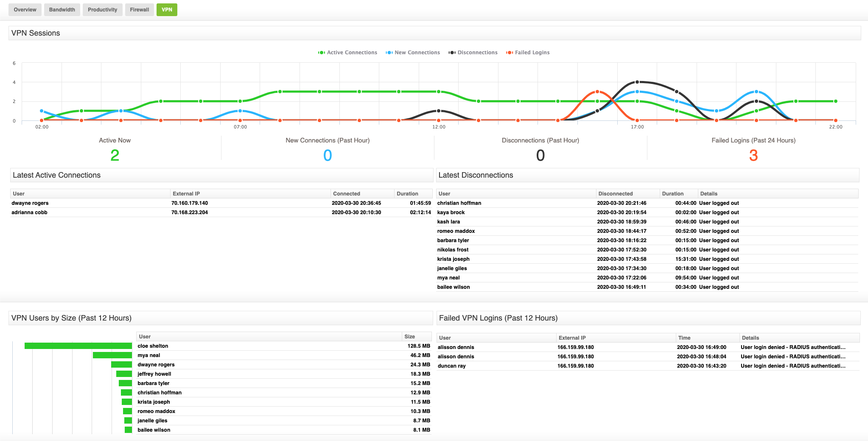Select the orange failed-login peak near 17:00

(x=597, y=91)
